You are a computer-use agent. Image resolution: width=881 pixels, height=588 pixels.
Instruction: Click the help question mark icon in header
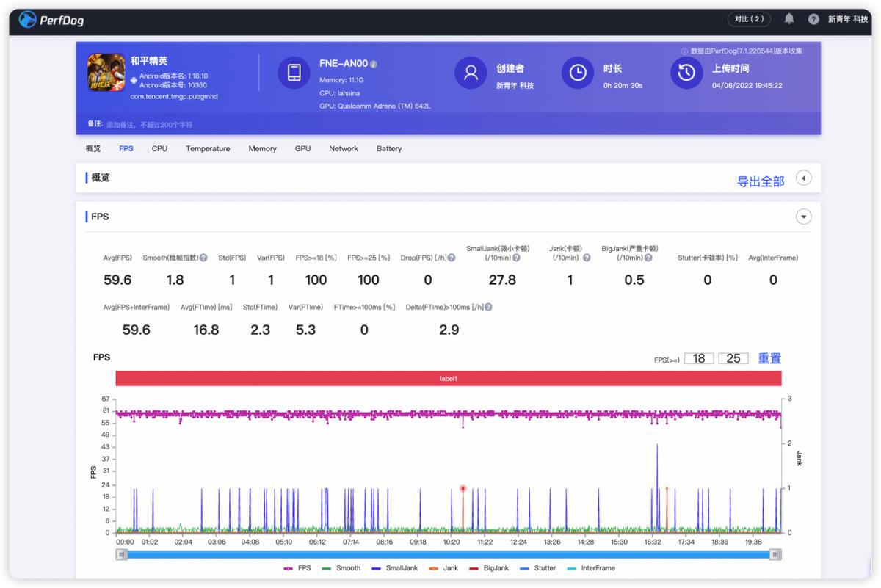tap(813, 20)
